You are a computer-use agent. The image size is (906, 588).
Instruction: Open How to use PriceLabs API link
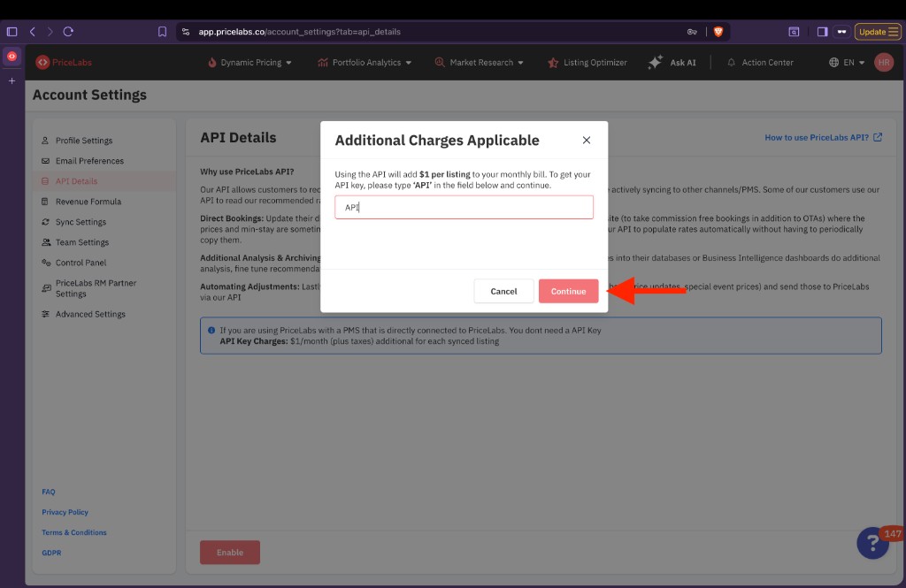pyautogui.click(x=823, y=137)
